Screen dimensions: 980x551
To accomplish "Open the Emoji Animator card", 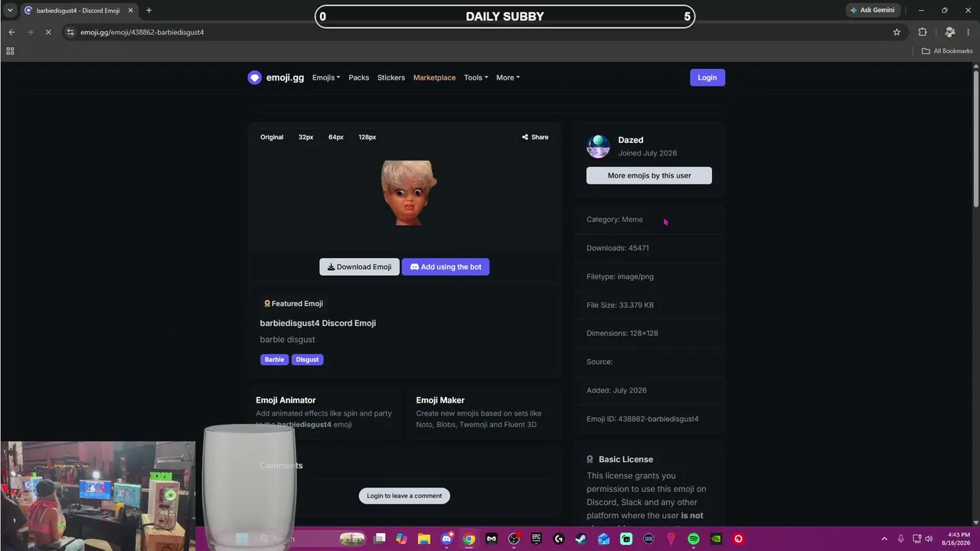I will (x=325, y=412).
